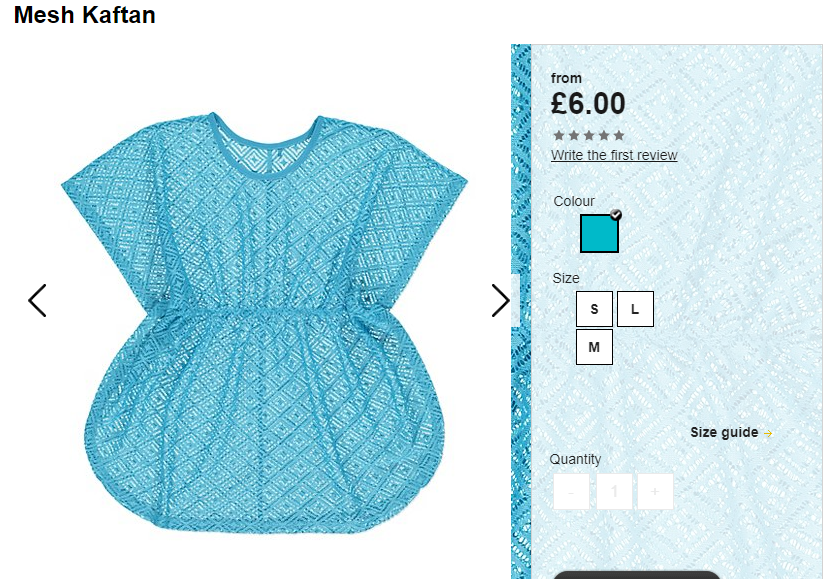This screenshot has height=579, width=831.
Task: Select size L
Action: (635, 309)
